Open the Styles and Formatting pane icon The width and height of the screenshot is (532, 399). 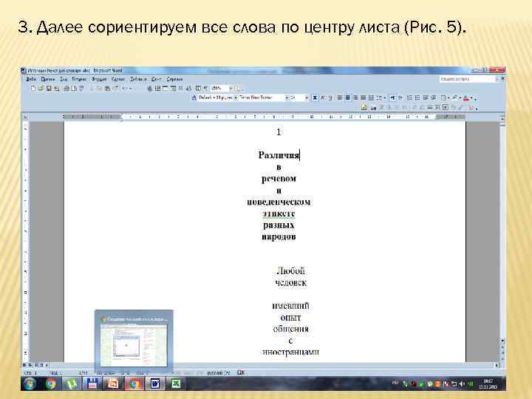pyautogui.click(x=194, y=98)
